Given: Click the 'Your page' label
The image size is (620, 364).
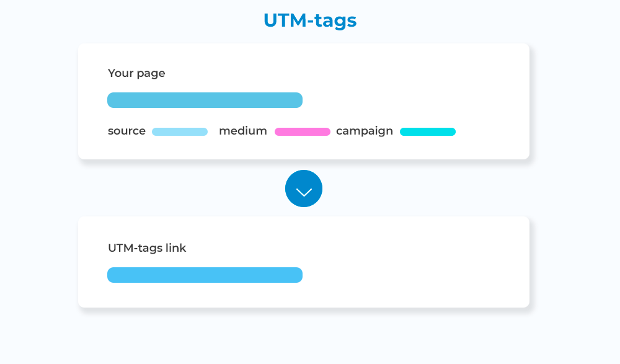Looking at the screenshot, I should pyautogui.click(x=136, y=73).
